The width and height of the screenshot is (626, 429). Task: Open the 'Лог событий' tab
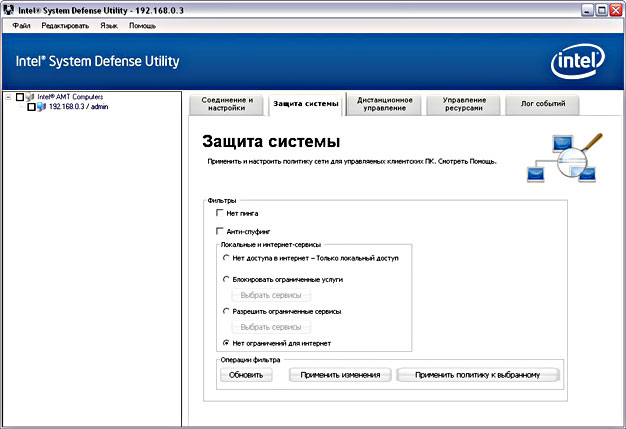click(x=541, y=104)
